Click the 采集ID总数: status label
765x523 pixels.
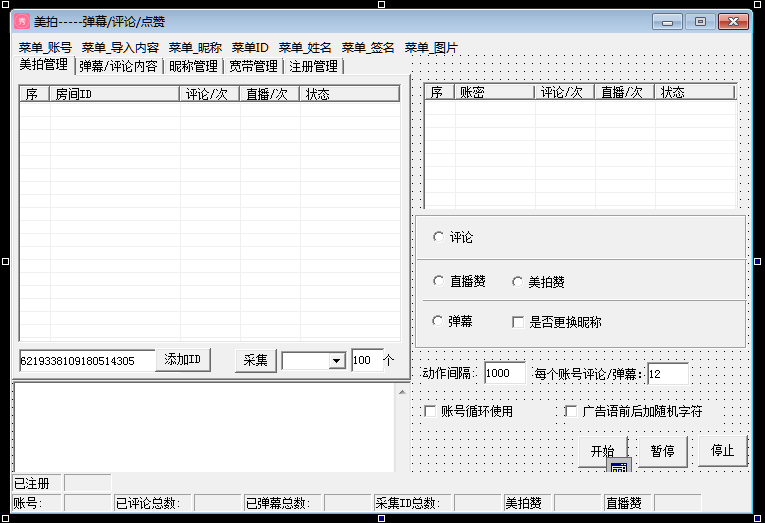pyautogui.click(x=412, y=503)
